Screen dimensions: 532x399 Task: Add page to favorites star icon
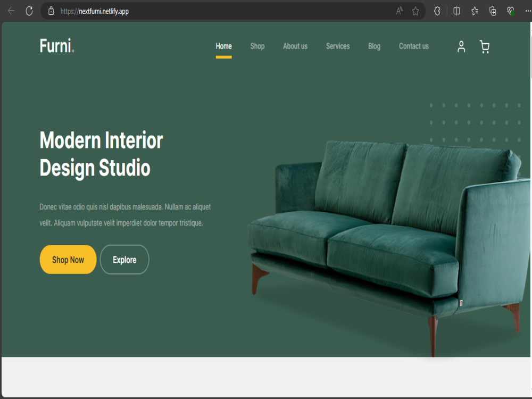pos(415,11)
